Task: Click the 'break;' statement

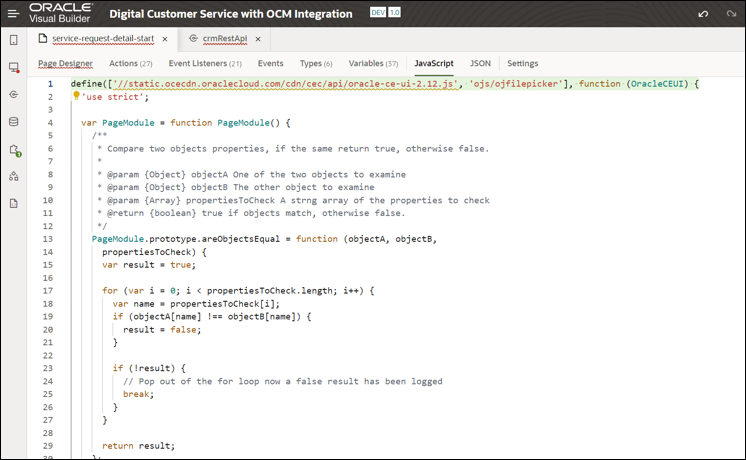Action: click(x=138, y=394)
